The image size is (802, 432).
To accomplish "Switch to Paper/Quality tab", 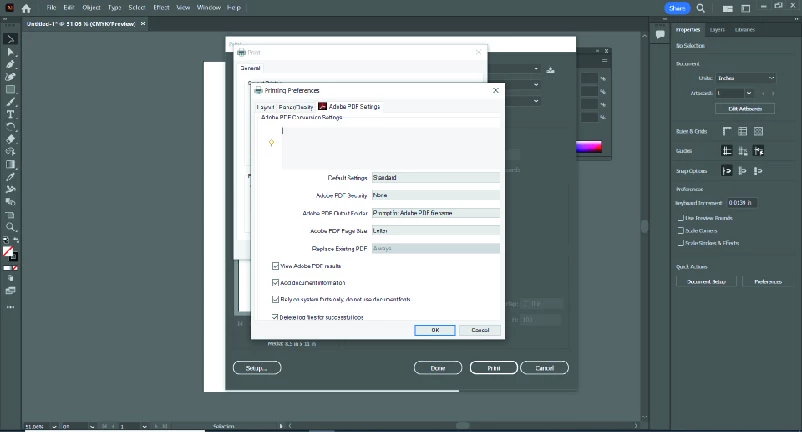I will (296, 107).
